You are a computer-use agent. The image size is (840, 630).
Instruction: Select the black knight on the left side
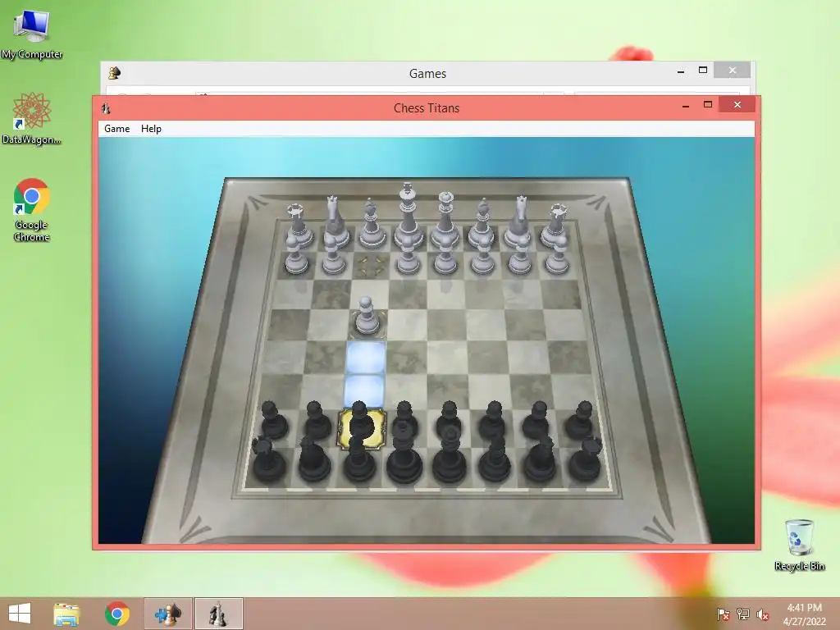pyautogui.click(x=314, y=459)
